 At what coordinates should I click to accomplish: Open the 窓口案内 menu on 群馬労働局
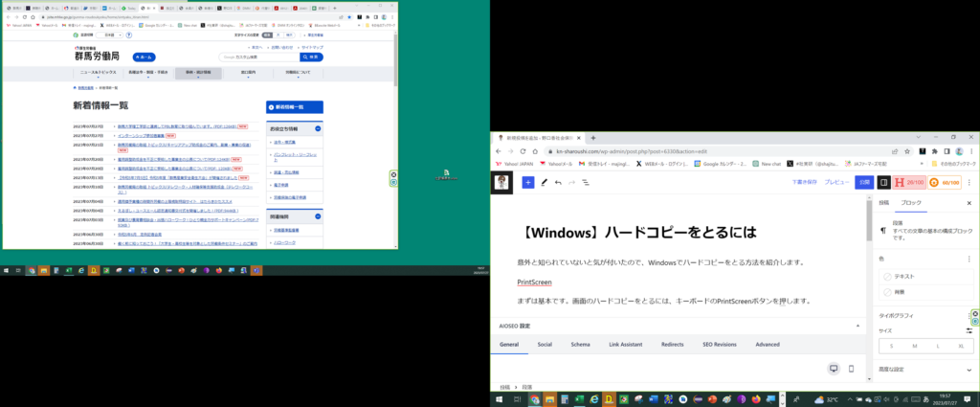click(x=248, y=74)
